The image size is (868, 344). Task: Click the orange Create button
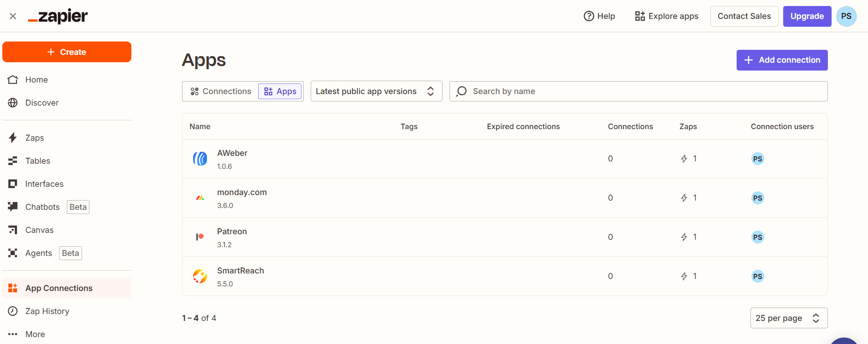click(x=67, y=52)
